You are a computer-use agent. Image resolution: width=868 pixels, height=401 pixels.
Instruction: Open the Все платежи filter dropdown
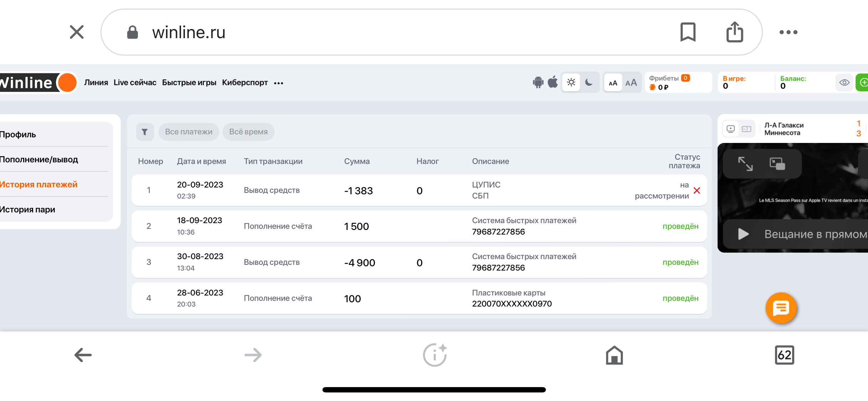188,132
